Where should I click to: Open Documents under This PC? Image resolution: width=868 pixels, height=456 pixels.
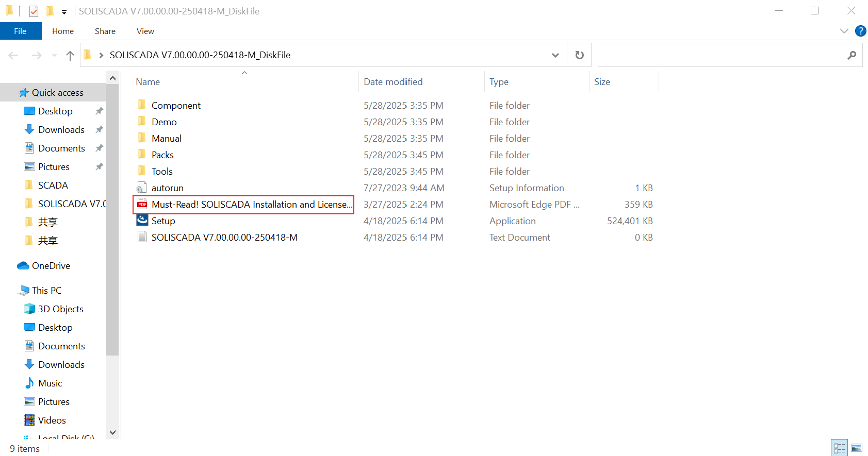[x=61, y=346]
